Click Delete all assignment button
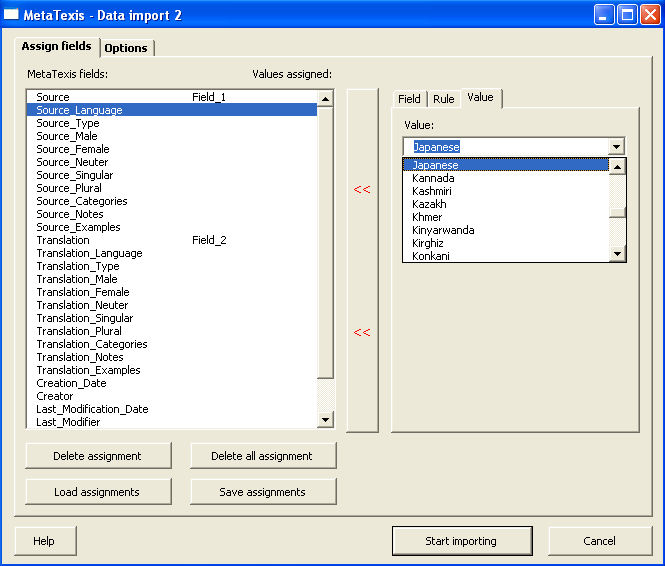The height and width of the screenshot is (566, 665). (263, 456)
